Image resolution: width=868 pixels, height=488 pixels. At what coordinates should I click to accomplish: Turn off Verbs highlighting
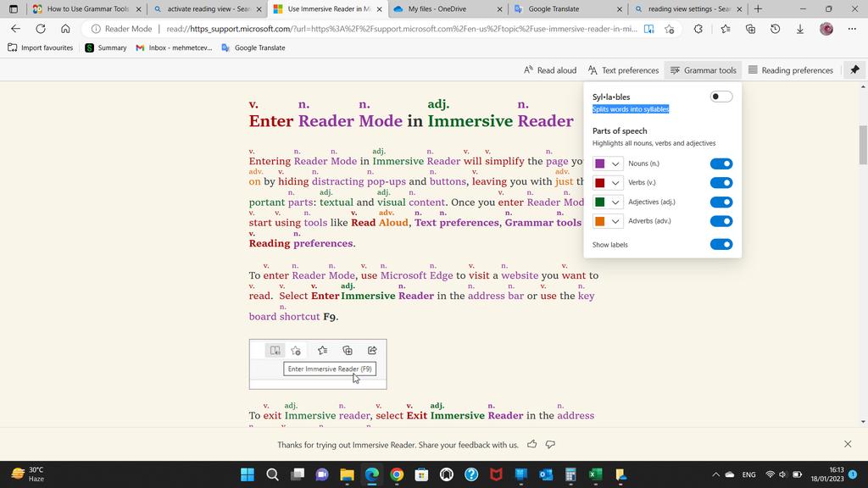tap(721, 183)
